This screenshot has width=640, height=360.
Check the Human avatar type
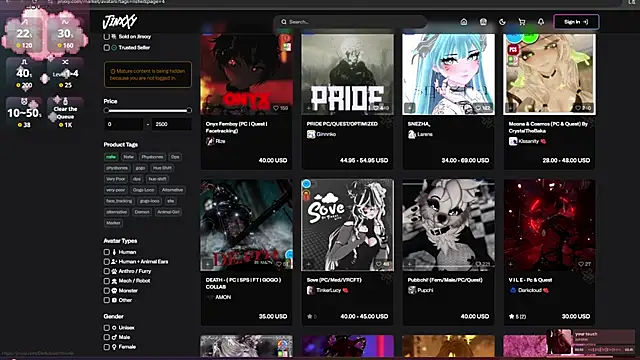coord(107,252)
